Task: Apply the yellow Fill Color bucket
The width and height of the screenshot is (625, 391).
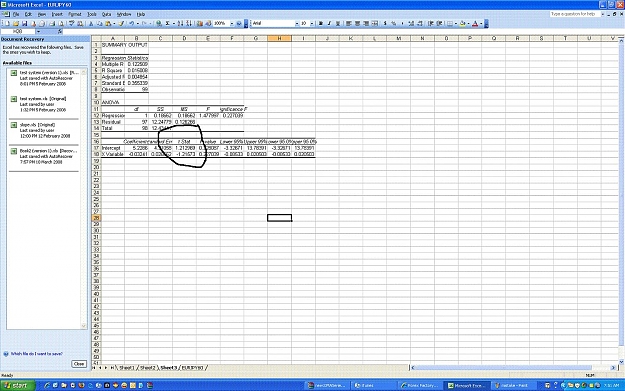Action: click(462, 24)
